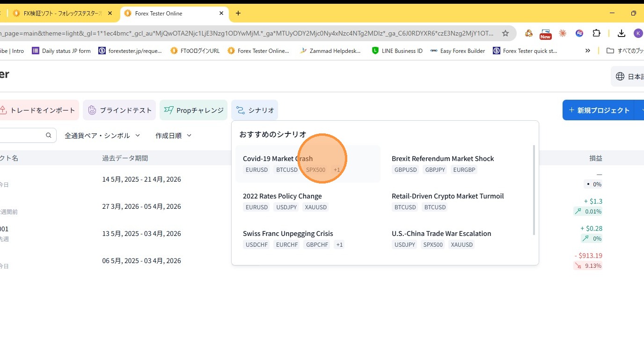Click the 過去データ期間 column header
This screenshot has height=360, width=644.
(125, 158)
